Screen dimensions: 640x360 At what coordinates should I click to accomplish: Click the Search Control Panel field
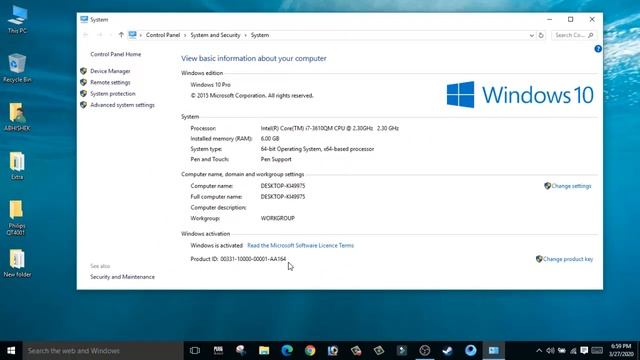[573, 35]
